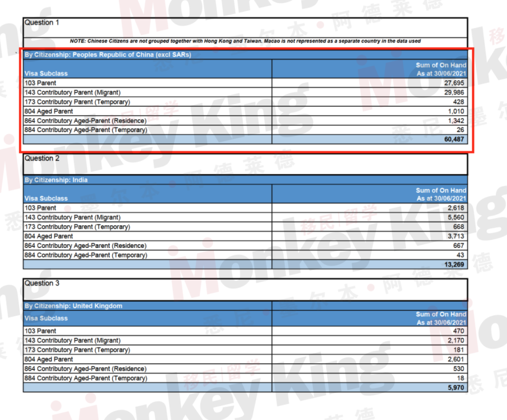The image size is (507, 420).
Task: Click the India total 13,269
Action: pyautogui.click(x=454, y=265)
